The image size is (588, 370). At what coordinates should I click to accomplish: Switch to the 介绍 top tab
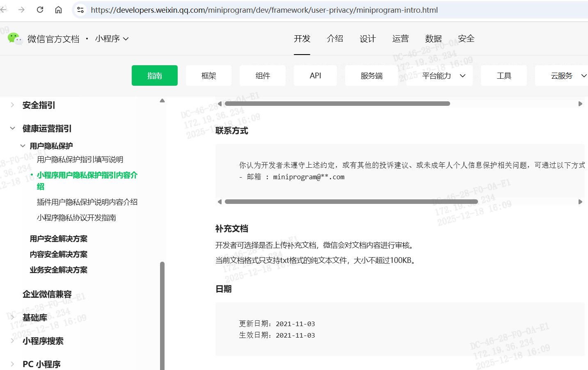pyautogui.click(x=335, y=39)
